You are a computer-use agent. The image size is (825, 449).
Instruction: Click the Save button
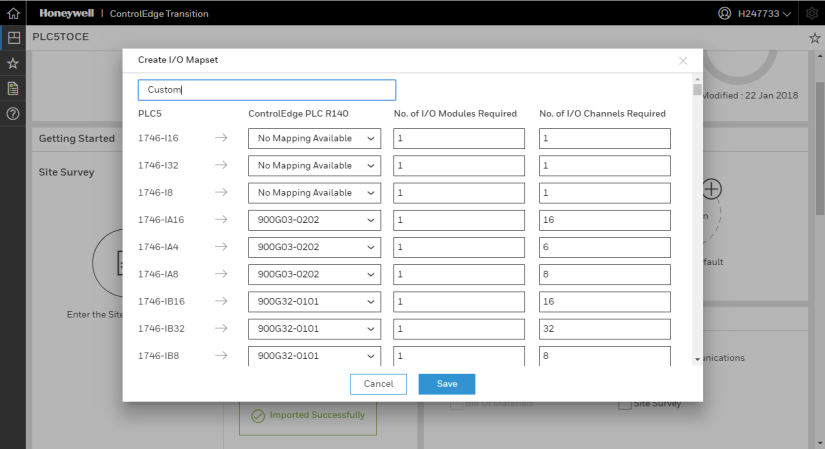(x=447, y=384)
